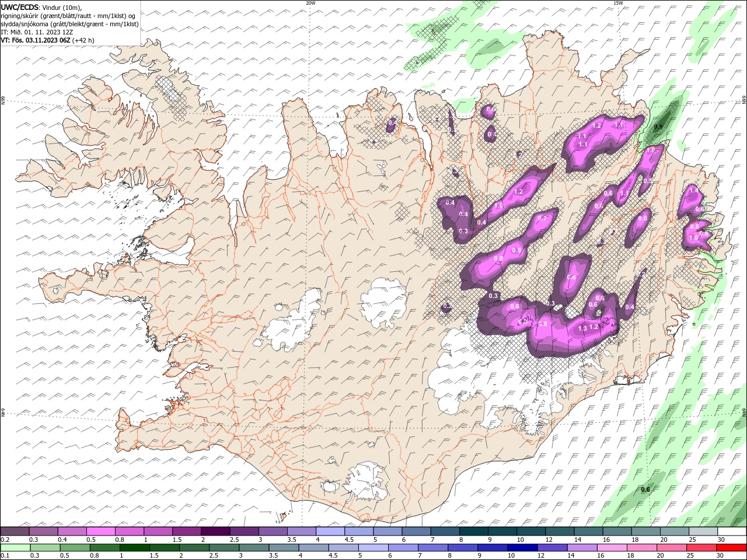This screenshot has width=747, height=560.
Task: Pick the dark teal 8 snow legend swatch
Action: [474, 531]
